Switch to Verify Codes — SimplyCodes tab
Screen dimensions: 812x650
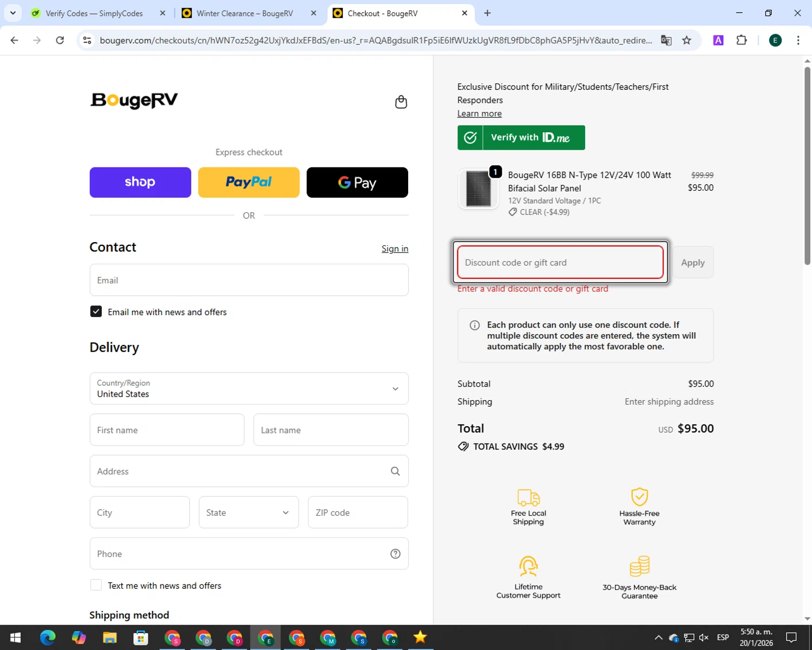coord(94,13)
